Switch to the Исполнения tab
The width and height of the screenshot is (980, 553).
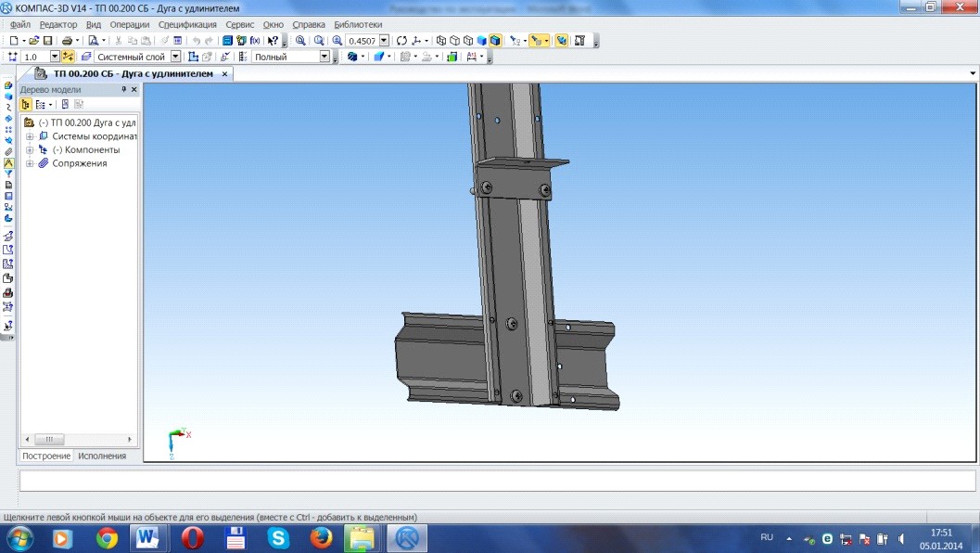pos(102,456)
